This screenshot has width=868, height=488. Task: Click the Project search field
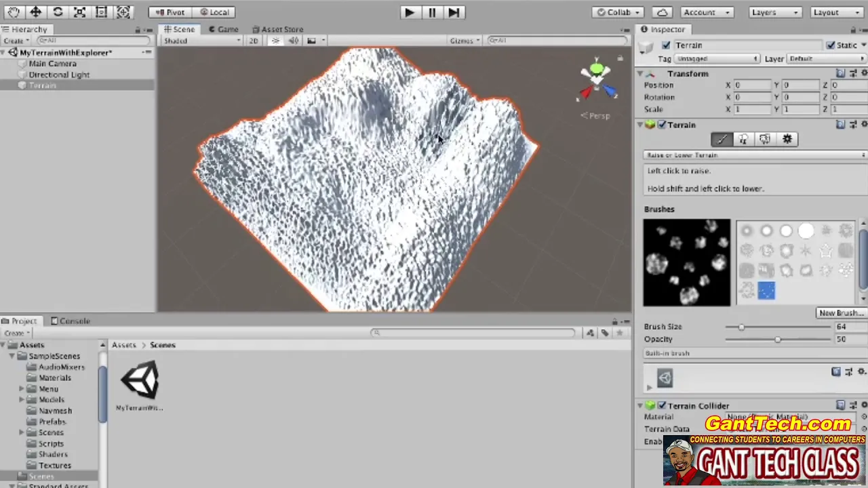(473, 333)
